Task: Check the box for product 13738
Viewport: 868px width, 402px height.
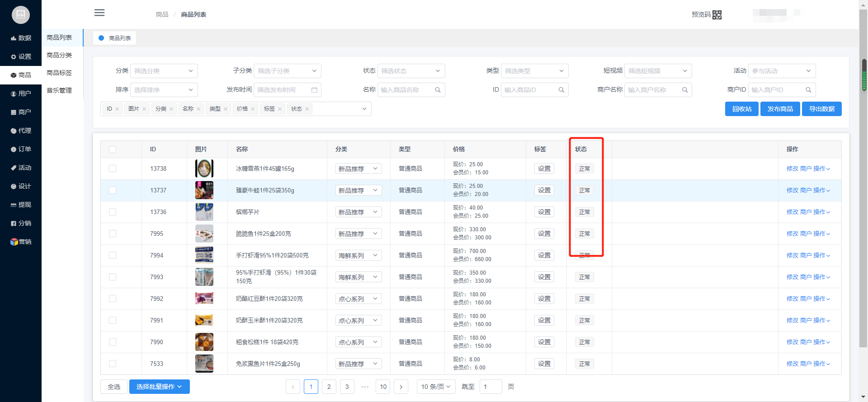Action: coord(113,168)
